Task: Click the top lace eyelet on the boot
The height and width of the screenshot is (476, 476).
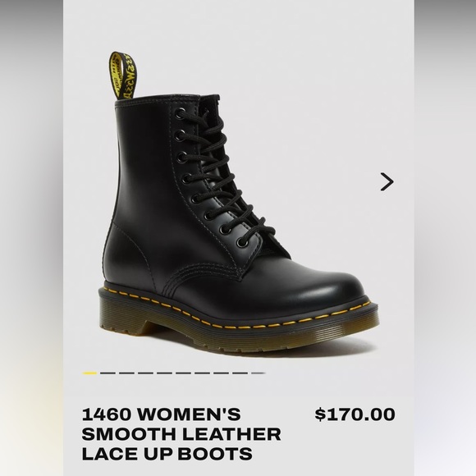Action: (x=181, y=114)
